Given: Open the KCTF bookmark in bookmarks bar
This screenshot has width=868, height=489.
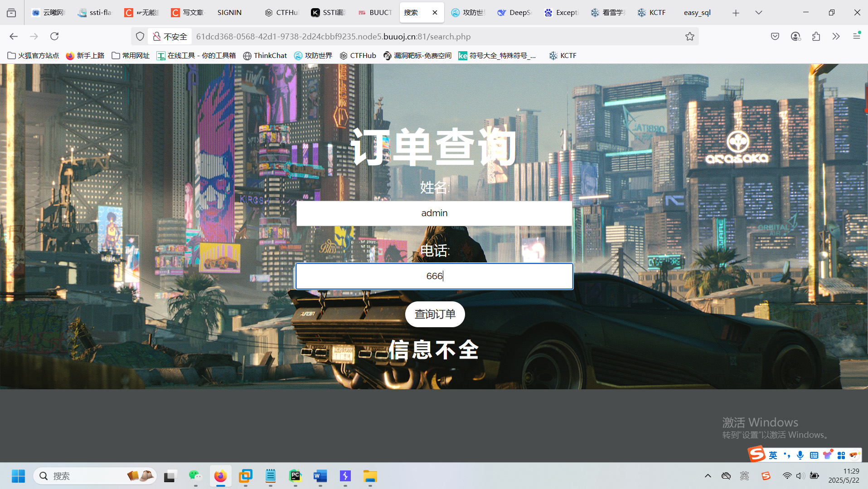Looking at the screenshot, I should point(563,55).
